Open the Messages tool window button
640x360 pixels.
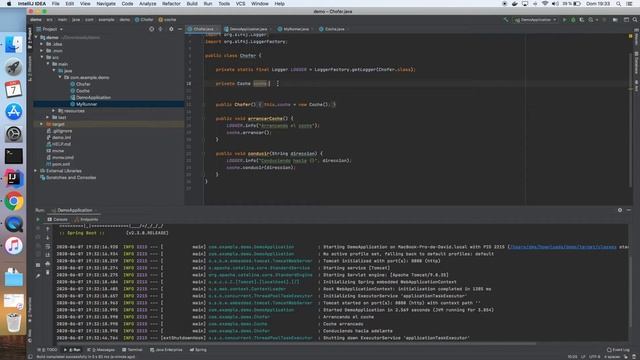101,350
